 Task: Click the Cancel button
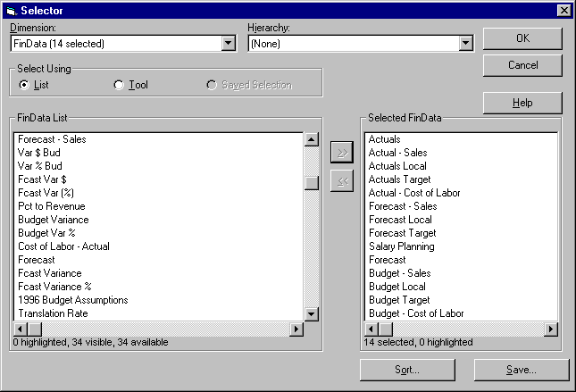(522, 65)
